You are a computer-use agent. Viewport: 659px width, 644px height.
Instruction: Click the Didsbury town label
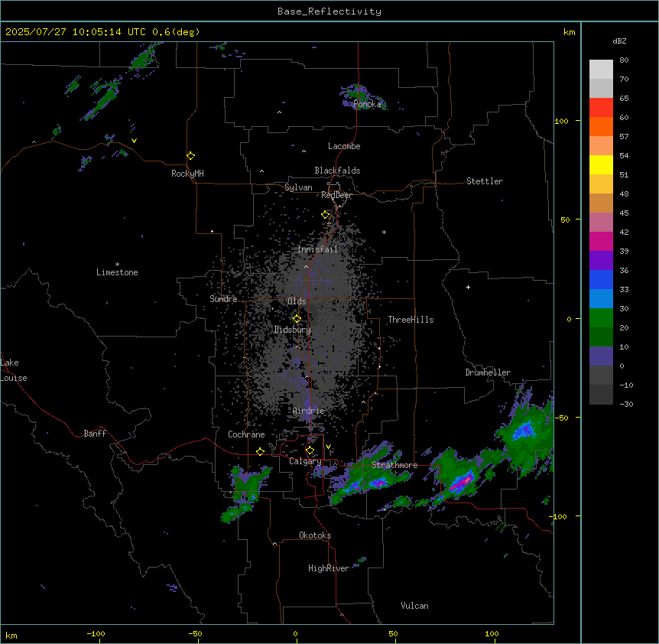(292, 330)
